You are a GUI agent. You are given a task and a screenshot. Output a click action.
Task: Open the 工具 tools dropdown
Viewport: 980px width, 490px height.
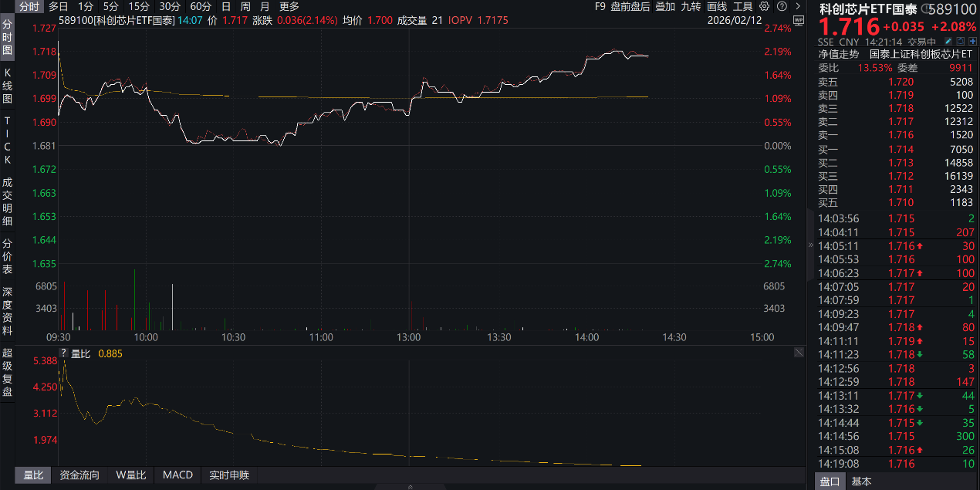(x=742, y=6)
